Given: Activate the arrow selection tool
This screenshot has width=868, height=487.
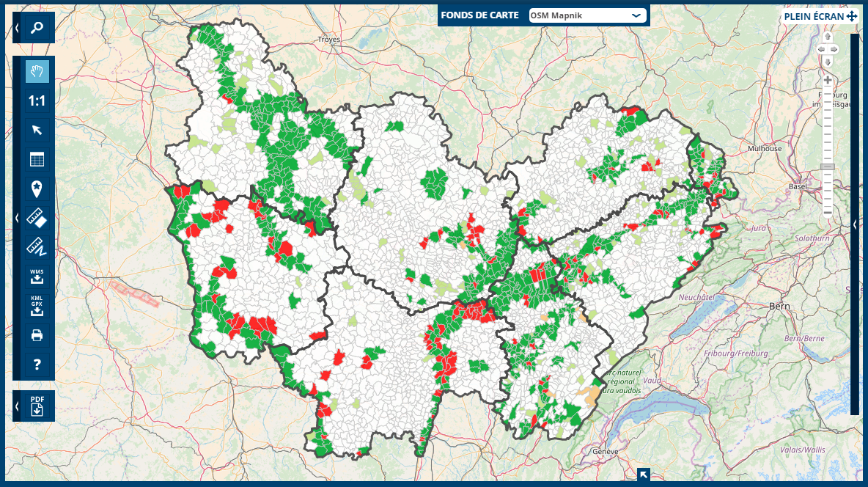Looking at the screenshot, I should click(37, 131).
